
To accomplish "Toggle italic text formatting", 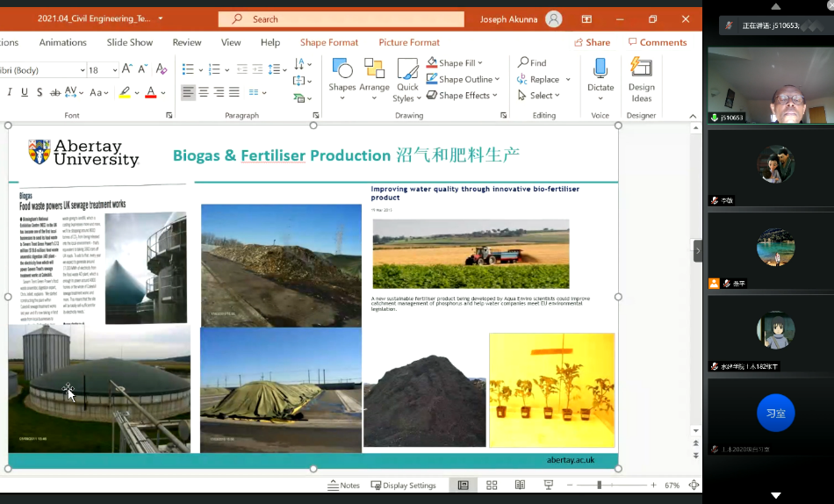I will (10, 92).
